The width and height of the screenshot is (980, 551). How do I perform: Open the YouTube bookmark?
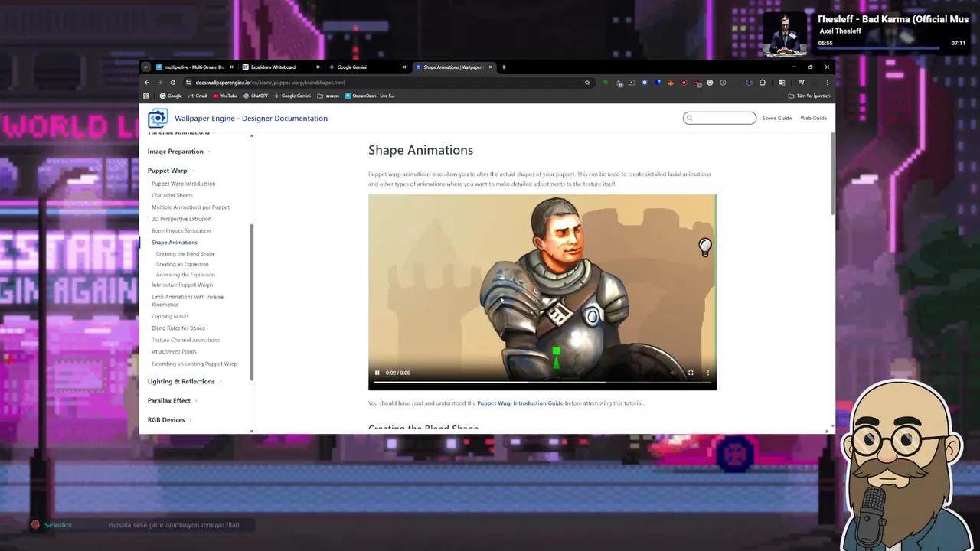click(x=226, y=96)
